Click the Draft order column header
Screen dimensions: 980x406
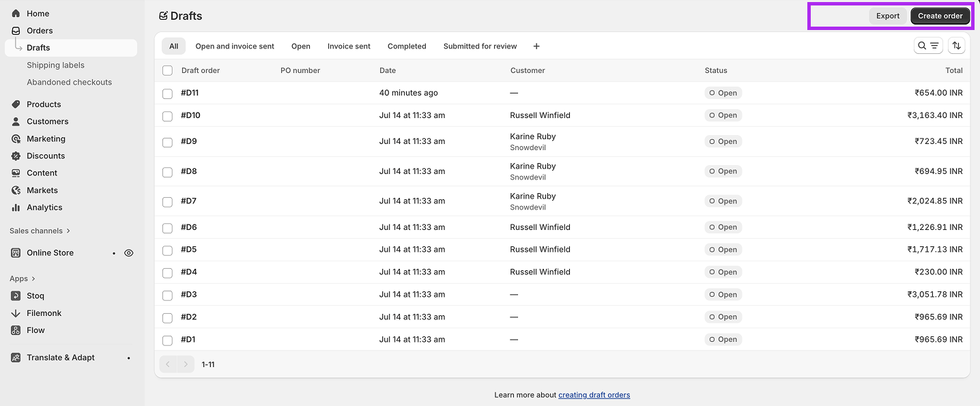point(201,70)
